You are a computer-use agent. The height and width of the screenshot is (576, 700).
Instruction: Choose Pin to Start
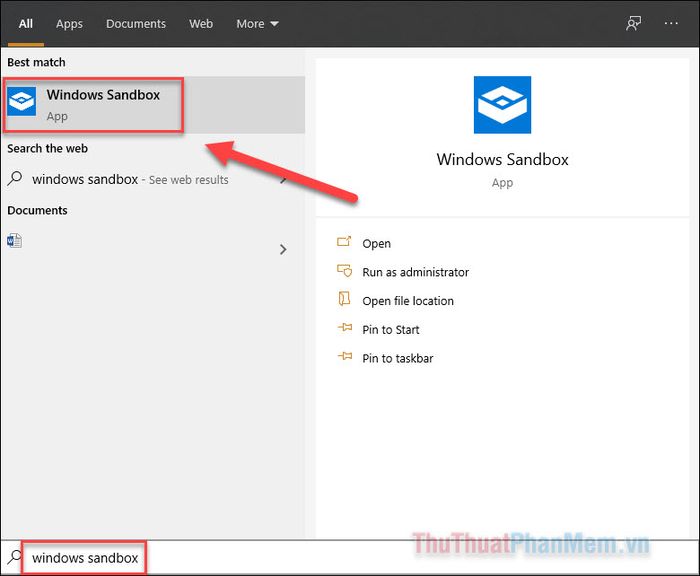[x=391, y=330]
